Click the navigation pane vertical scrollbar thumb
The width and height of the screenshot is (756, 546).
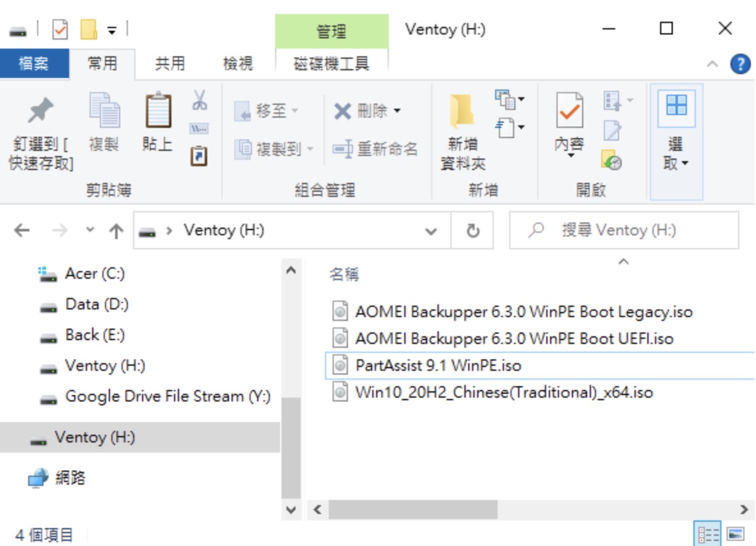291,448
